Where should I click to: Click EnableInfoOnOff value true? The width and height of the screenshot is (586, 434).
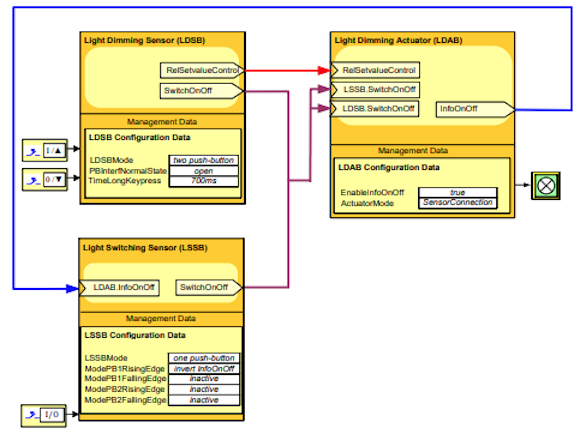[x=457, y=193]
